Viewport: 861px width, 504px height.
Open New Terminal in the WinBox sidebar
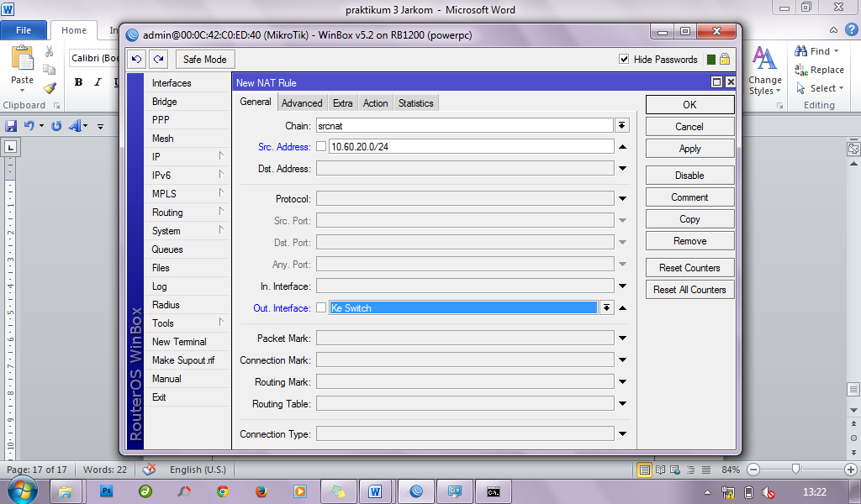[x=188, y=342]
